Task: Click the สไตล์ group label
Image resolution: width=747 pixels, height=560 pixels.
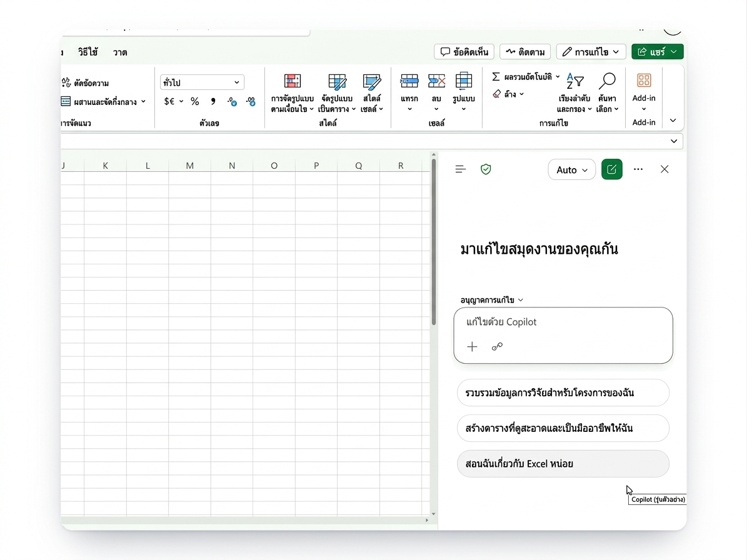Action: [x=328, y=123]
